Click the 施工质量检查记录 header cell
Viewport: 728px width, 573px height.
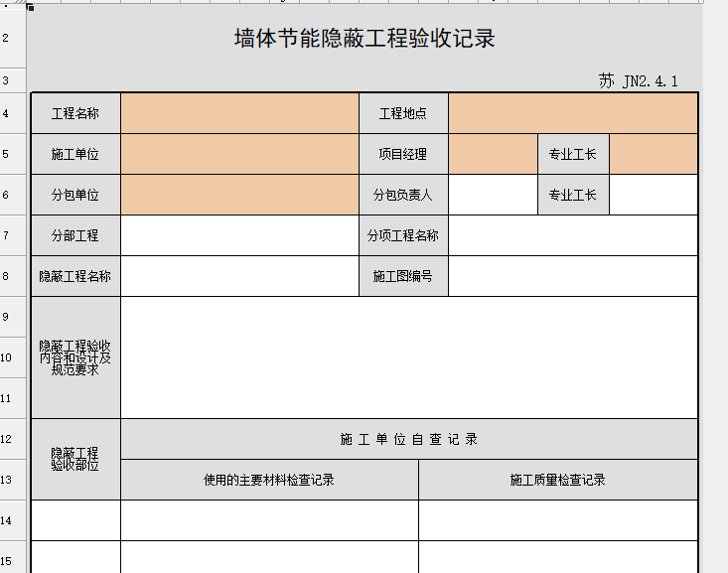(558, 480)
